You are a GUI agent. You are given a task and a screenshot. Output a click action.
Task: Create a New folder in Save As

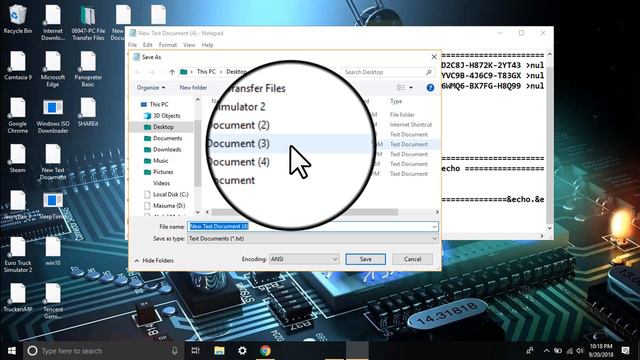tap(193, 87)
